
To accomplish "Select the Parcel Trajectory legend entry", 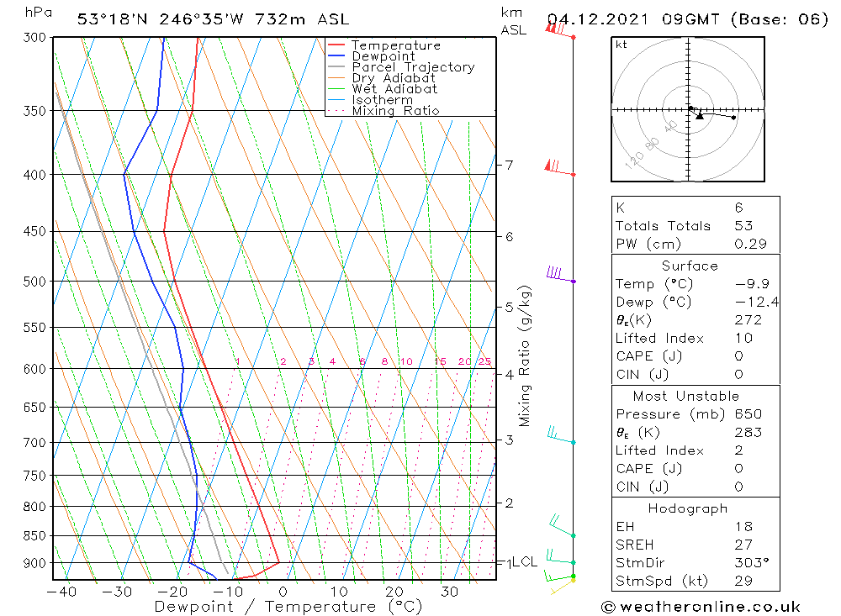I will [413, 67].
